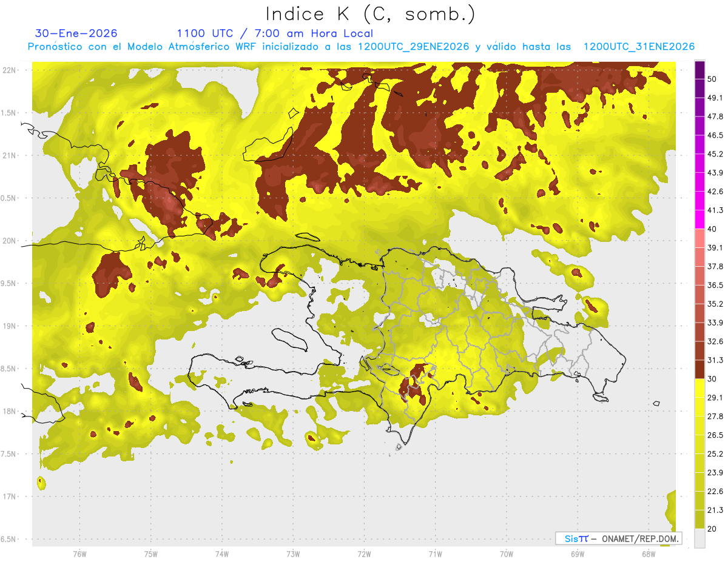Click the 68W longitude axis label
Viewport: 728px width, 562px height.
648,554
